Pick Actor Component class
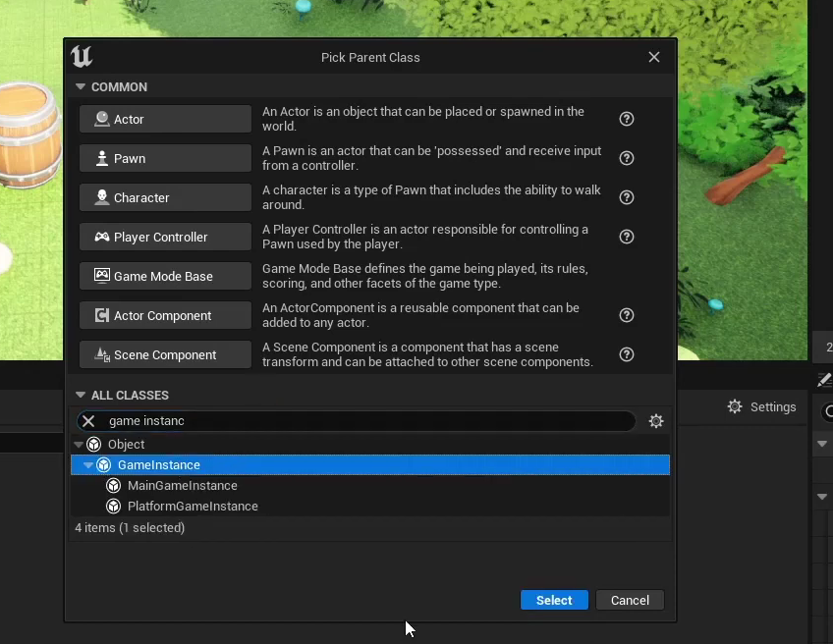833x644 pixels. (165, 315)
